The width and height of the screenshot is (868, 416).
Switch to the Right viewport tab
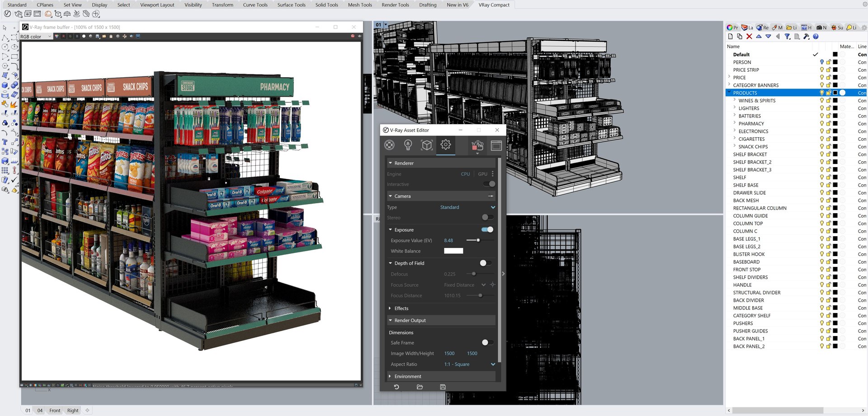73,411
